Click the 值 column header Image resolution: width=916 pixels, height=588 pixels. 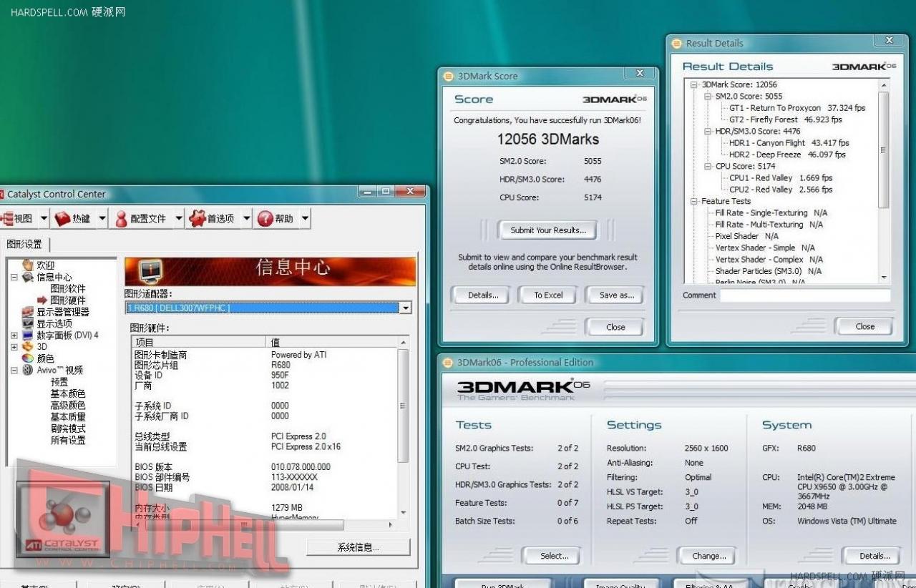point(331,343)
